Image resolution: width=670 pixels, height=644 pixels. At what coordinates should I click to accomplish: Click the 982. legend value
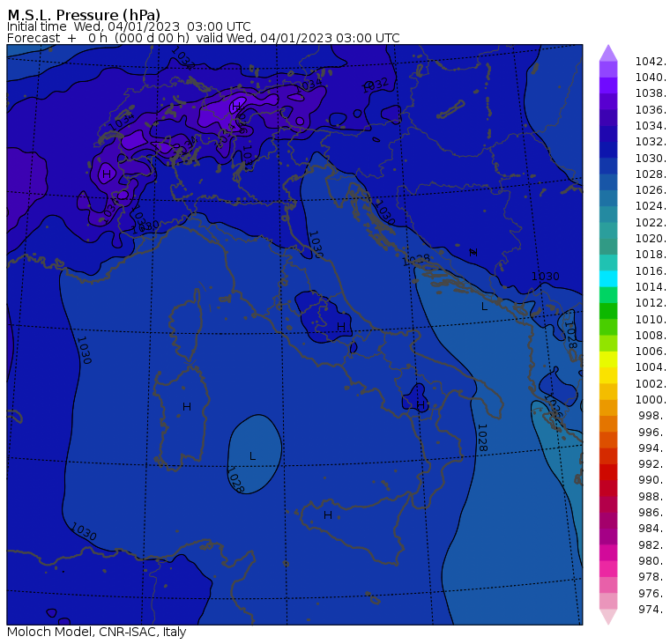pyautogui.click(x=652, y=545)
